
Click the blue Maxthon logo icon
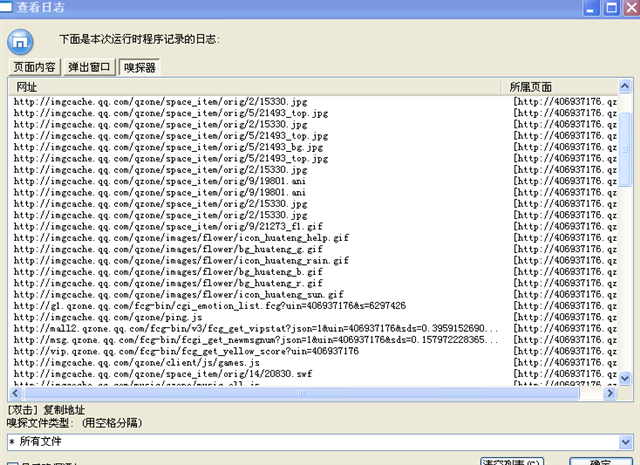click(x=20, y=42)
